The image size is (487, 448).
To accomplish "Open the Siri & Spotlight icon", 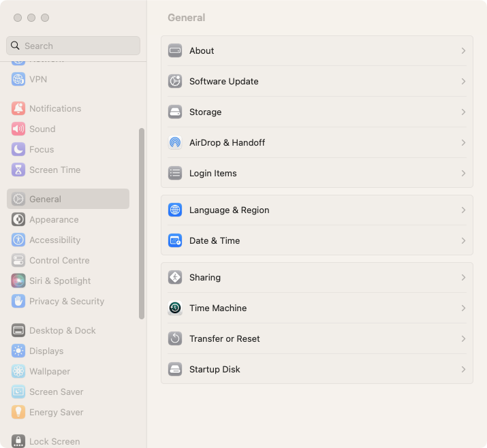I will click(18, 281).
